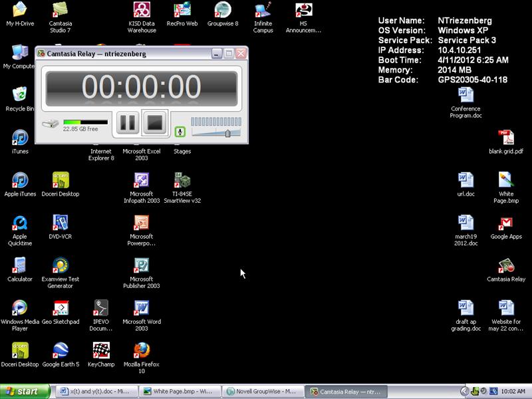Viewport: 532px width, 399px height.
Task: Select Examview Test Generator shortcut
Action: (61, 273)
